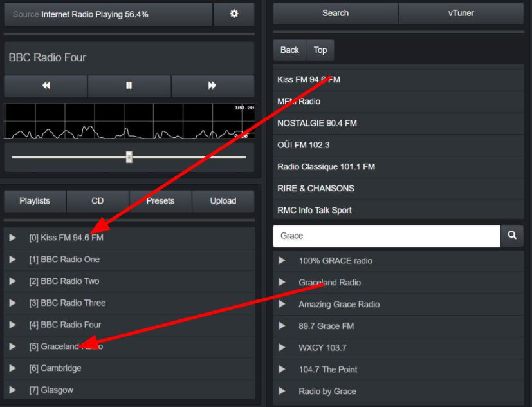Pause the BBC Radio Four playback
532x407 pixels.
[129, 86]
